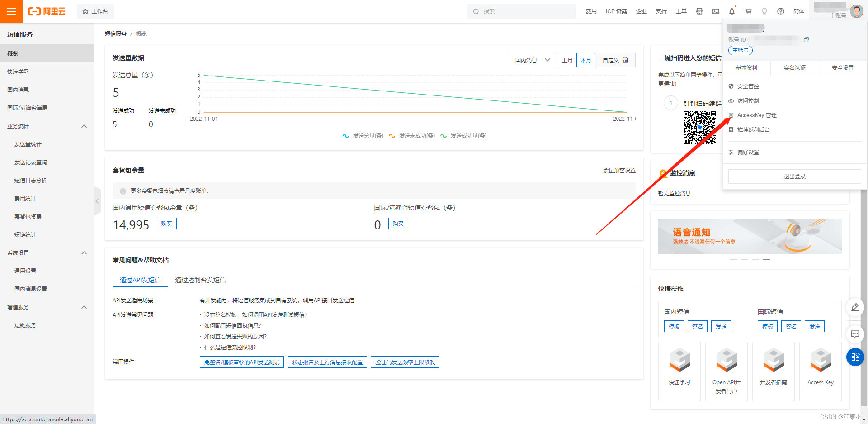868x424 pixels.
Task: Click 状态报告及上行消息接收配置 button
Action: (327, 362)
